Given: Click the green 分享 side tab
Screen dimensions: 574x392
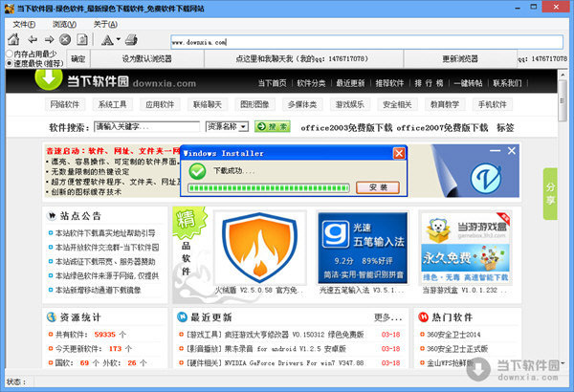Looking at the screenshot, I should pyautogui.click(x=550, y=194).
